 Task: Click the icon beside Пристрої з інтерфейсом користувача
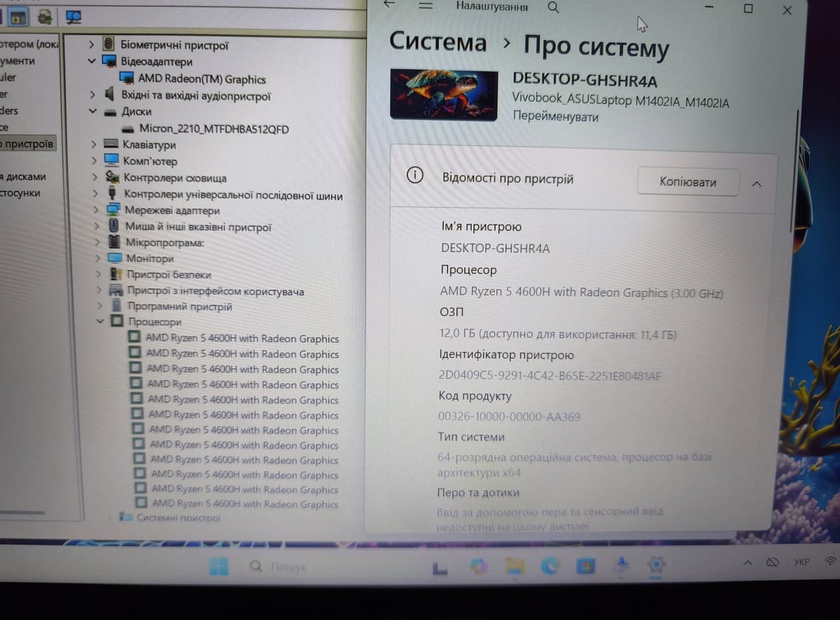pyautogui.click(x=116, y=291)
